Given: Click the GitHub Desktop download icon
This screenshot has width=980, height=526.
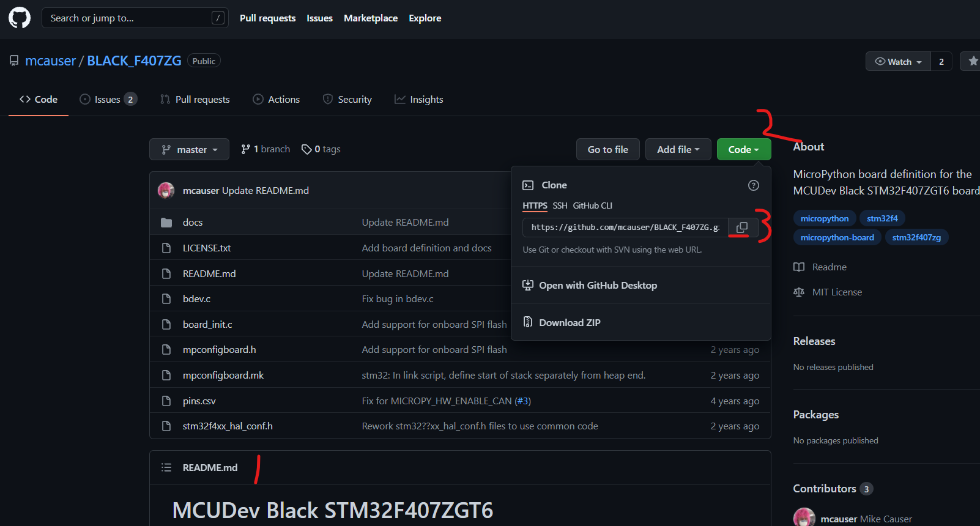Looking at the screenshot, I should (528, 286).
